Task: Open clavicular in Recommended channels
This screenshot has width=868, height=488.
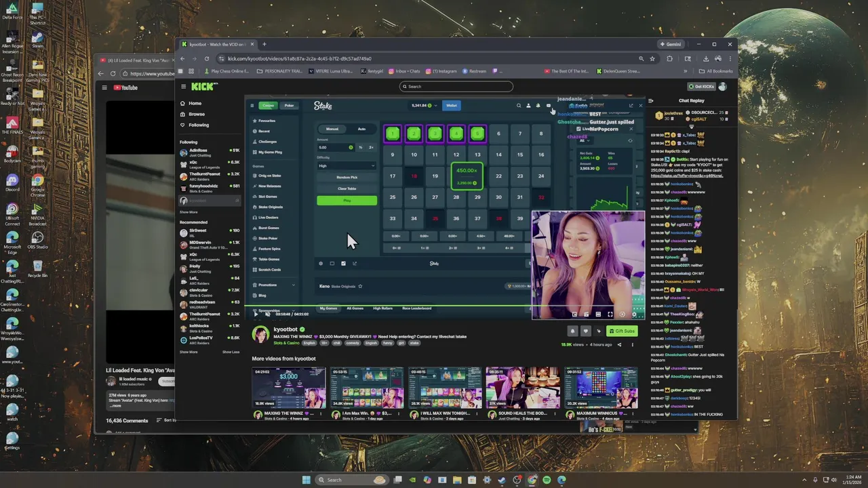Action: click(210, 291)
